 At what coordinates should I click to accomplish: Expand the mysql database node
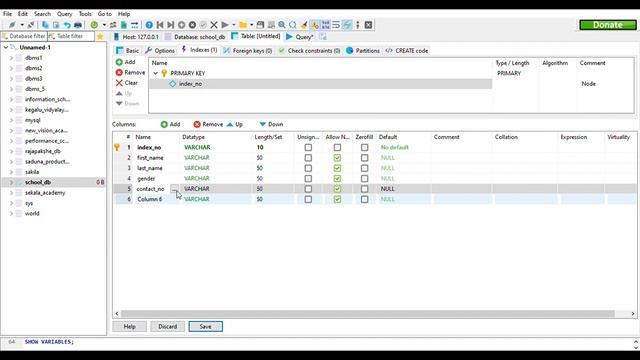point(11,120)
